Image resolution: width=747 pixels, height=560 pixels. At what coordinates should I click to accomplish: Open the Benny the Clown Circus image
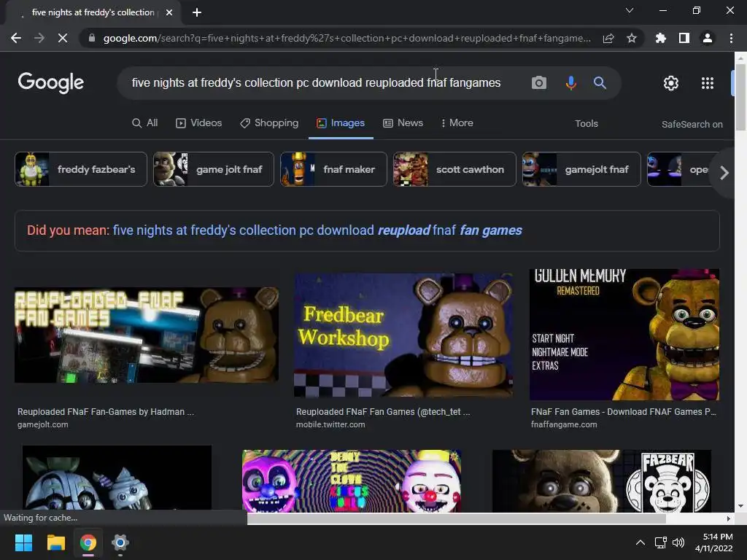352,481
